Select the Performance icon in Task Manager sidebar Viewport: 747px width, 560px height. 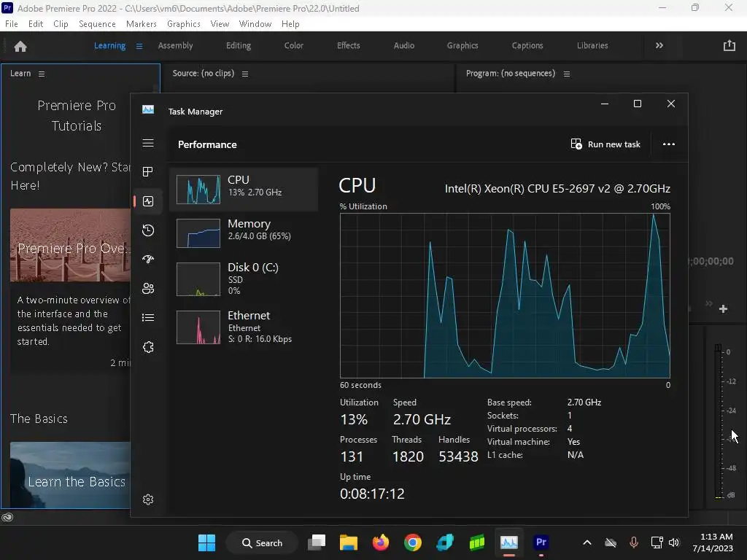pos(148,201)
